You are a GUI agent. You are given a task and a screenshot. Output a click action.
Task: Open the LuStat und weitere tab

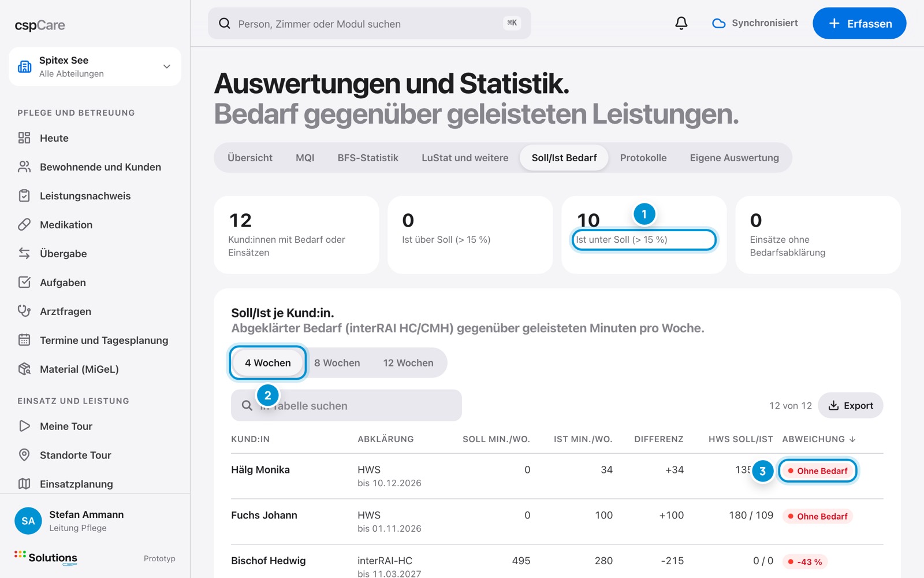465,158
